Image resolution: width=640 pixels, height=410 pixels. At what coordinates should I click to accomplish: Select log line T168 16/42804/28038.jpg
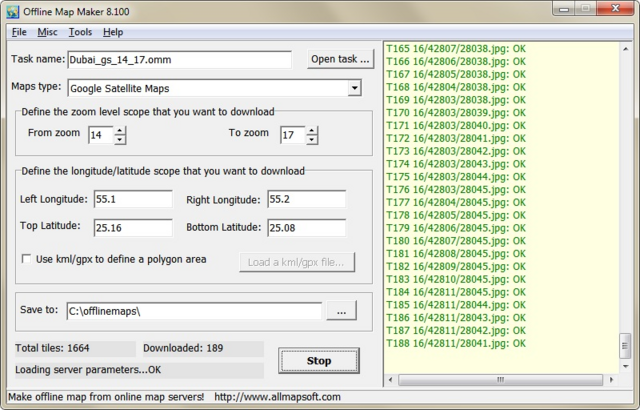(456, 87)
